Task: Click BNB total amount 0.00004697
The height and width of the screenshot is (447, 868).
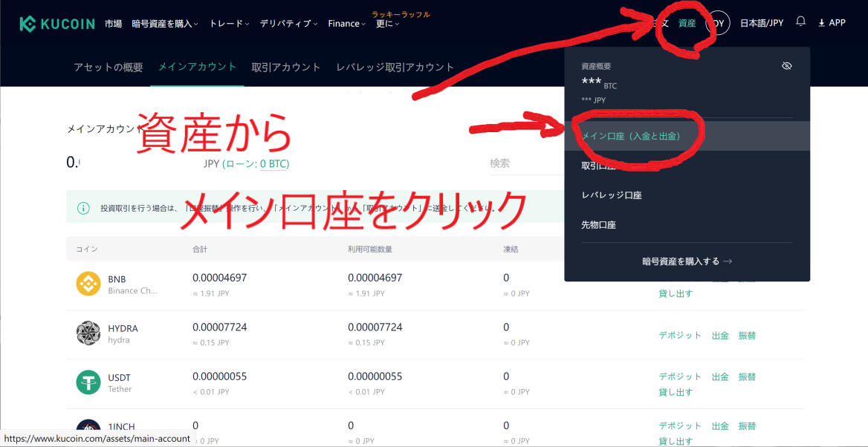Action: [220, 278]
